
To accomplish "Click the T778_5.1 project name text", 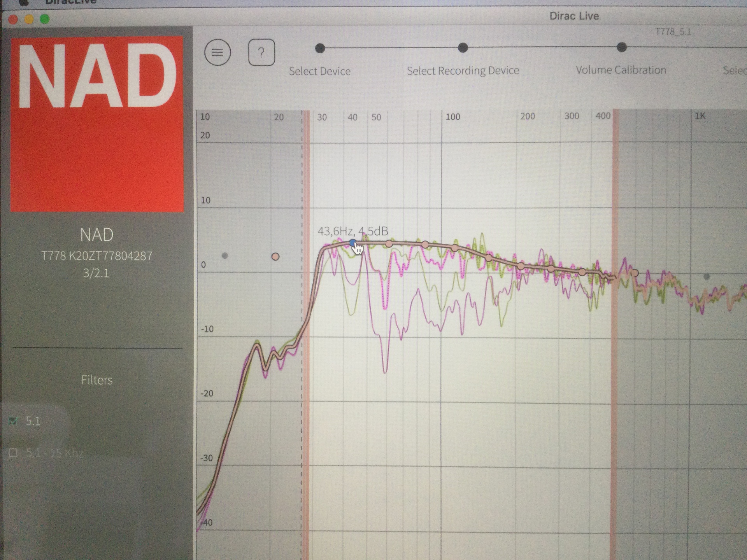I will coord(673,32).
